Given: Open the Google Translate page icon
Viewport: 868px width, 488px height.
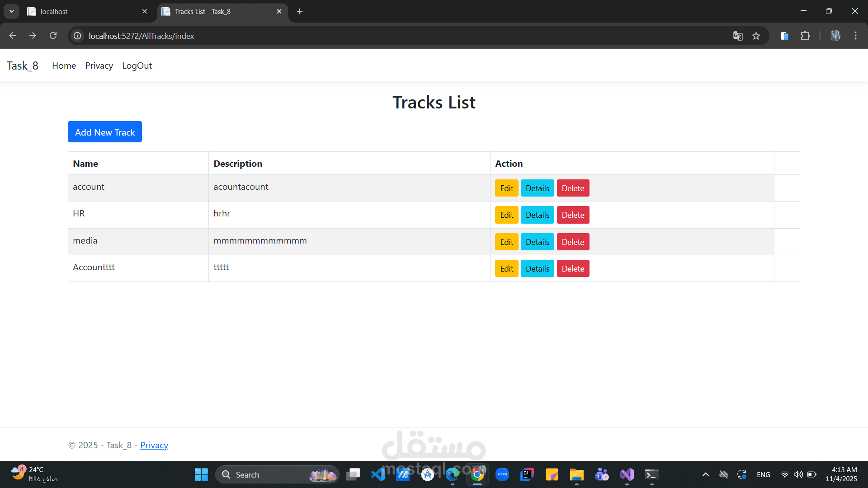Looking at the screenshot, I should click(738, 36).
